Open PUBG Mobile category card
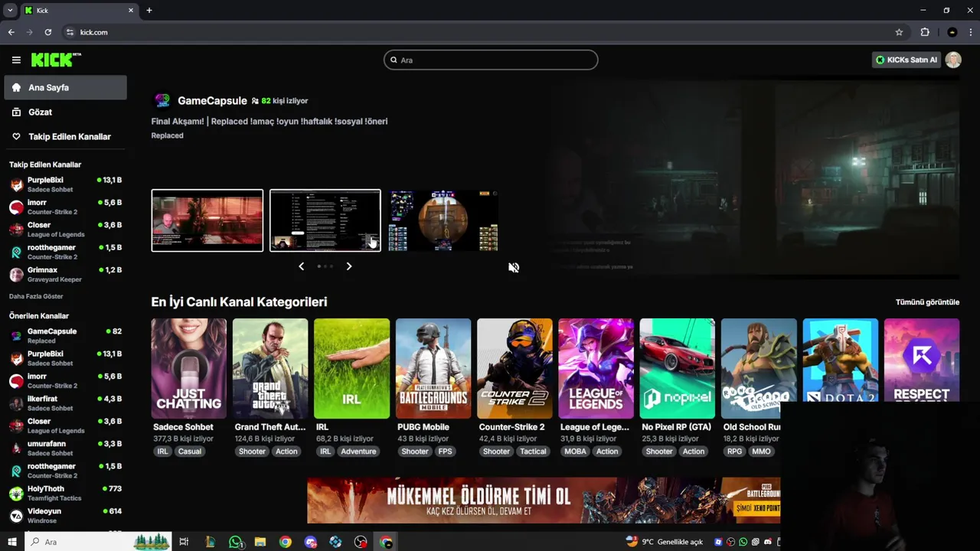This screenshot has width=980, height=551. point(433,369)
